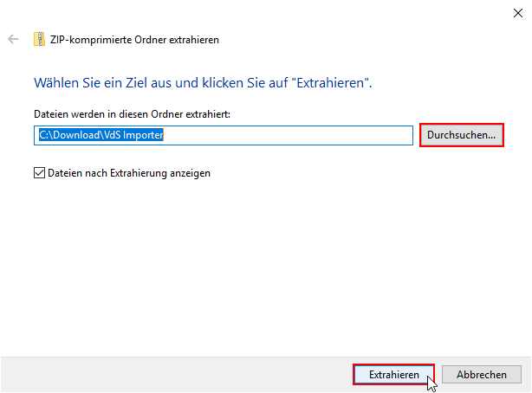
Task: Click the ZIP folder icon in the title
Action: point(39,39)
